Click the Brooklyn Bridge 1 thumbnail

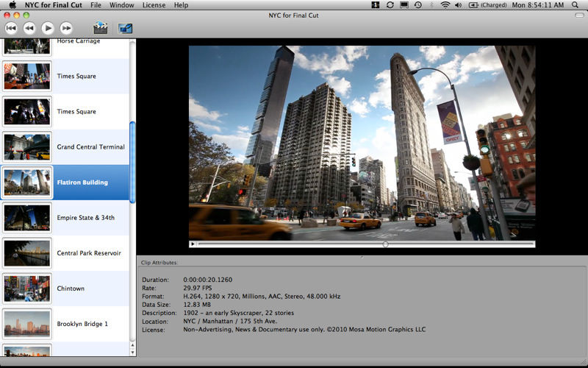pyautogui.click(x=26, y=324)
